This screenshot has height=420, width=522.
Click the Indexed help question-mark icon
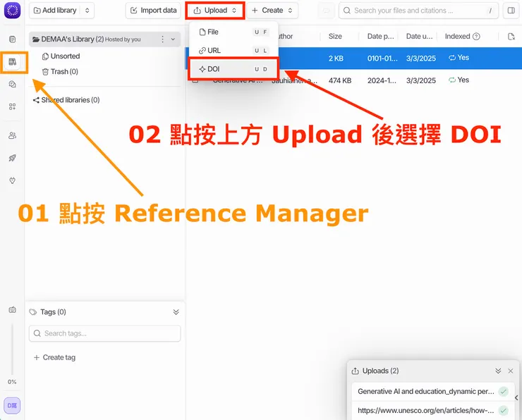tap(476, 36)
